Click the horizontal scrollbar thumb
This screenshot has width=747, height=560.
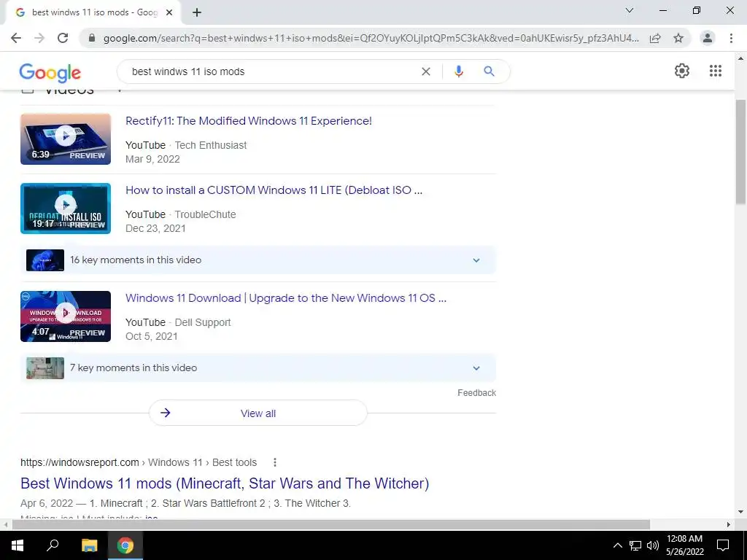331,524
